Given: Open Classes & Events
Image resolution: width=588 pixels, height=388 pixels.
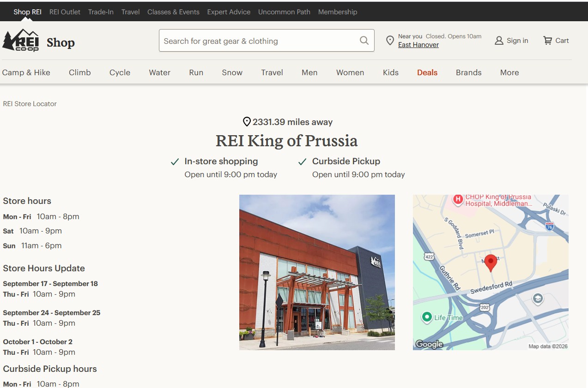Looking at the screenshot, I should point(173,12).
